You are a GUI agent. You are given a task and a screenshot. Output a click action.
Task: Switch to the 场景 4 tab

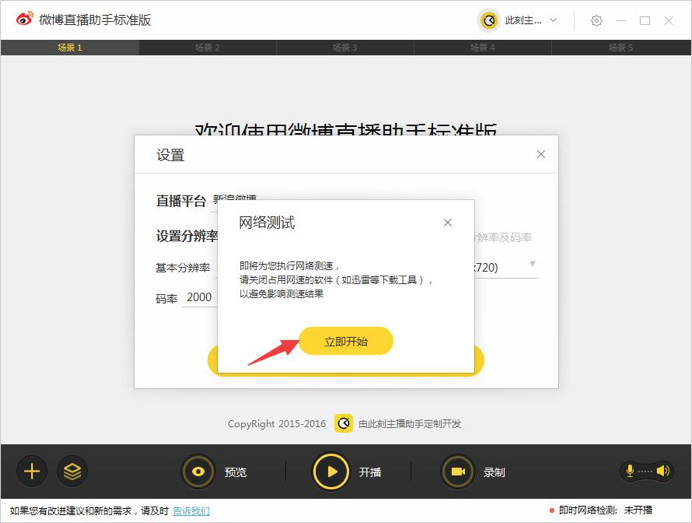point(484,47)
